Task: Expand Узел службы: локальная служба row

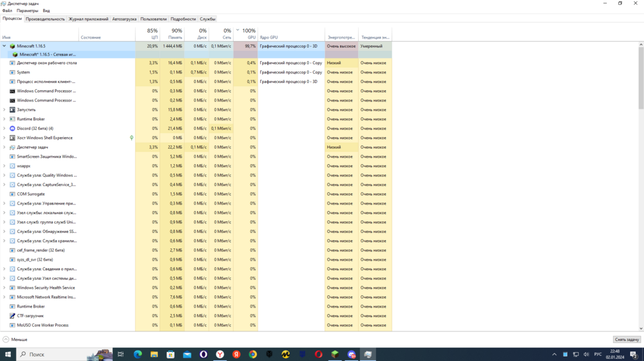Action: point(5,213)
